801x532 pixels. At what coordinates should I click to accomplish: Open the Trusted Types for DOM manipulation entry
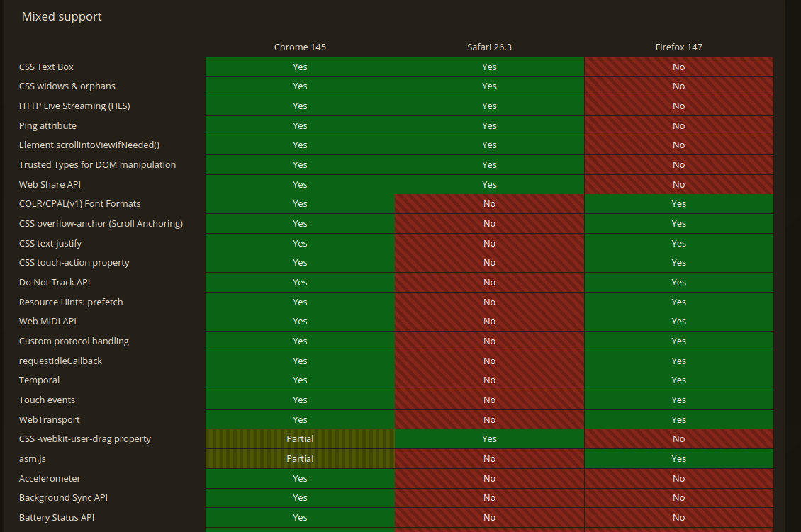97,164
